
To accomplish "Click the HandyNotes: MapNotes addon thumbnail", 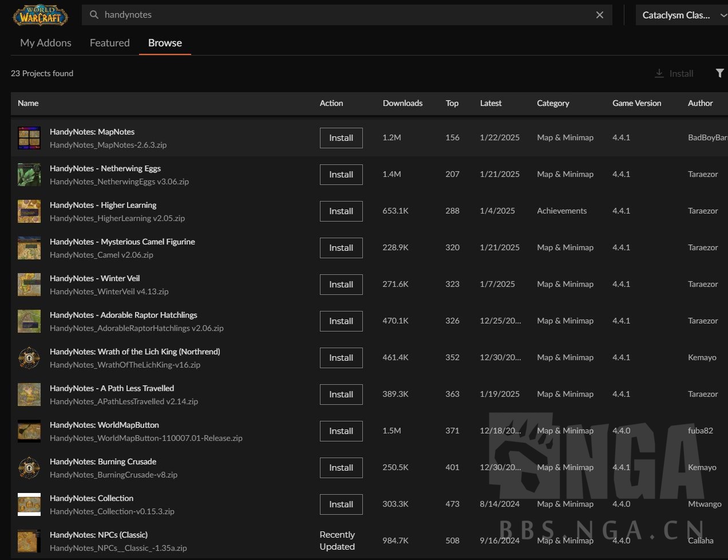I will point(29,138).
